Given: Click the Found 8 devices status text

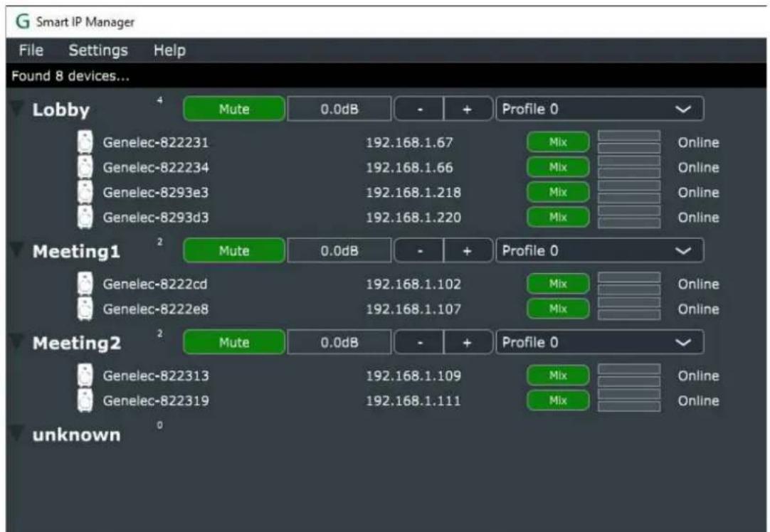Looking at the screenshot, I should click(x=70, y=75).
